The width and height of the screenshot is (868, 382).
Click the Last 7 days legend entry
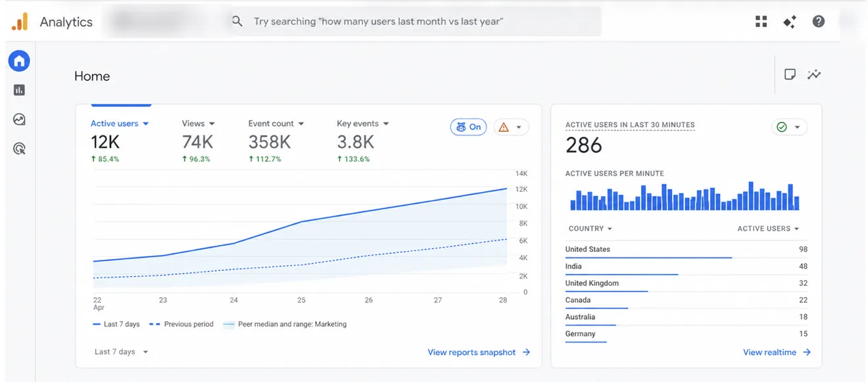pos(116,324)
